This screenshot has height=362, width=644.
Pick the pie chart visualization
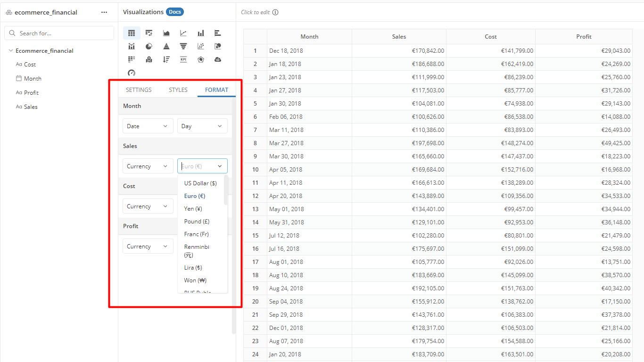click(149, 46)
